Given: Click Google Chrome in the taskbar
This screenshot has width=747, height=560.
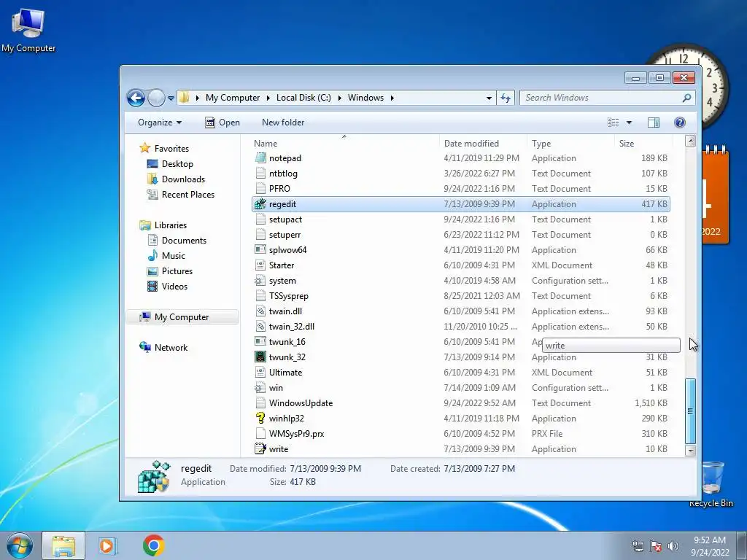Looking at the screenshot, I should pyautogui.click(x=153, y=545).
